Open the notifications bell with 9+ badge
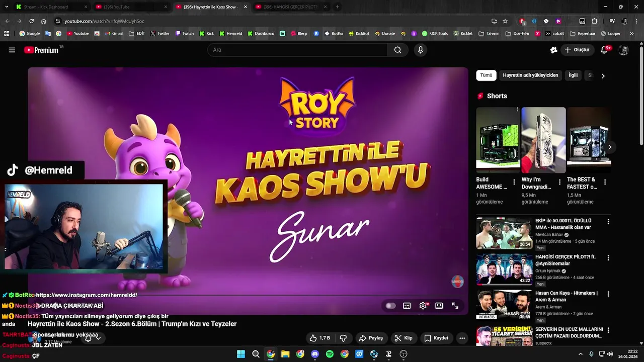 coord(605,50)
